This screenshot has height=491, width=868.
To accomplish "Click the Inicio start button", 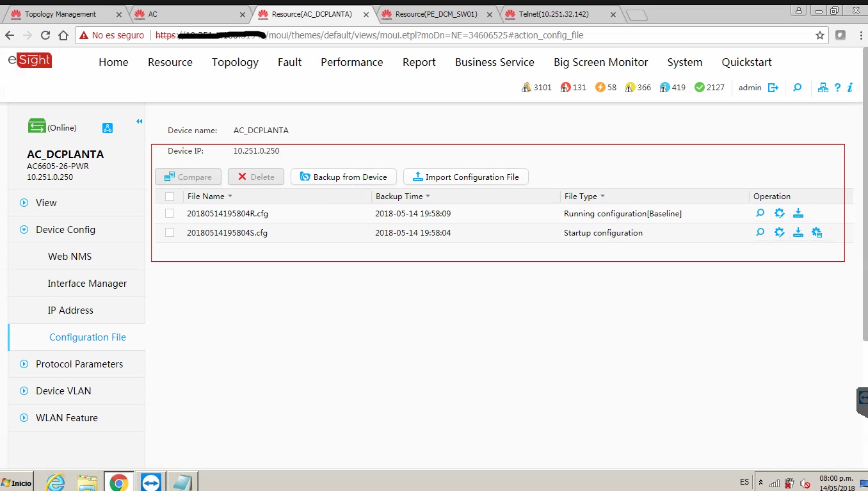I will point(17,483).
